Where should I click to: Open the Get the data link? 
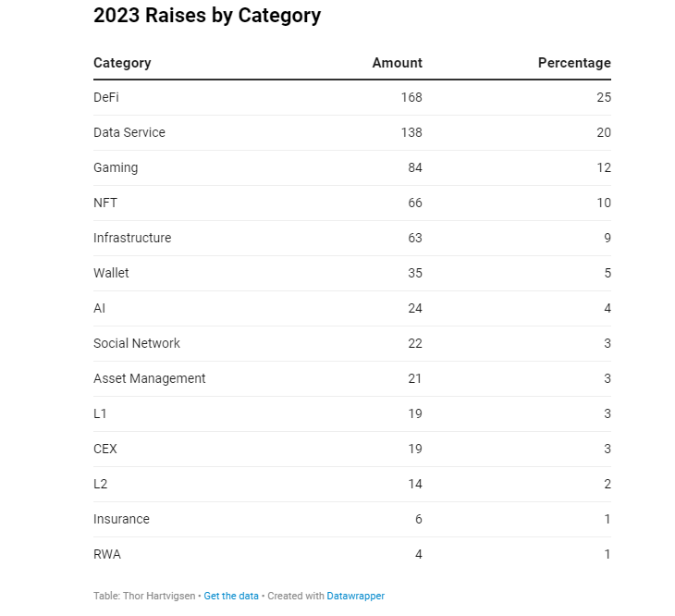[231, 596]
